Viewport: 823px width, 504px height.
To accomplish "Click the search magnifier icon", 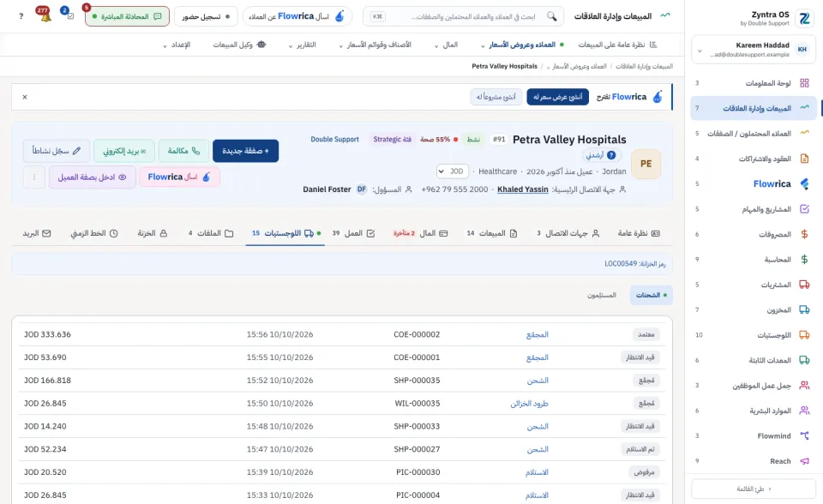I will 551,16.
